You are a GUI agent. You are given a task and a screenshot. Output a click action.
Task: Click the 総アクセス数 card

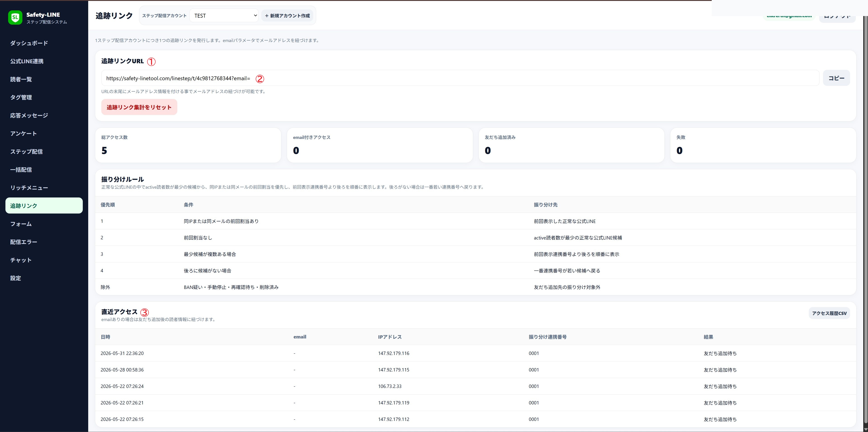188,145
